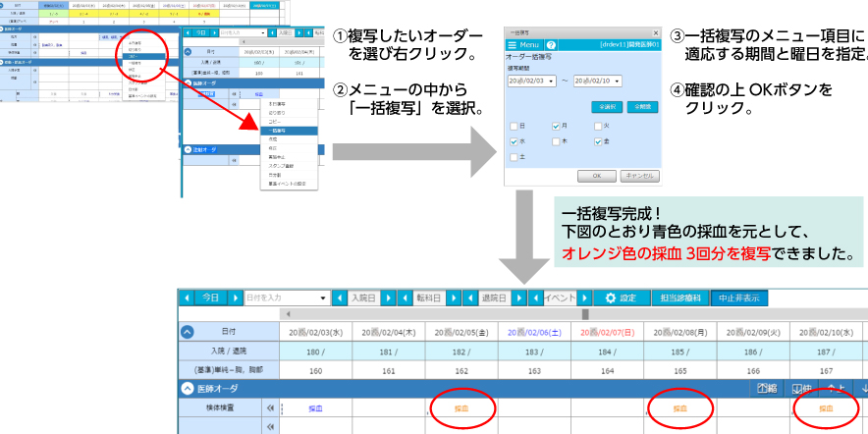Toggle the 金 (Friday) checkbox
868x434 pixels.
point(598,141)
